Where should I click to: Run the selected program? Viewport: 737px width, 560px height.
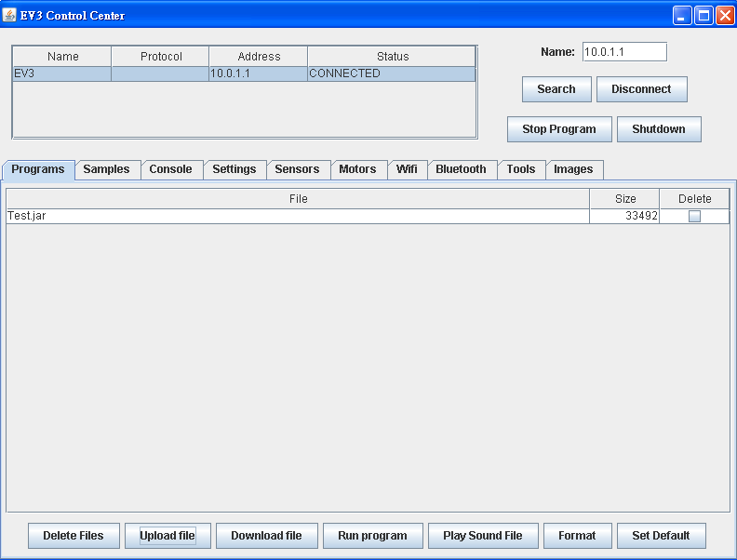click(x=373, y=536)
